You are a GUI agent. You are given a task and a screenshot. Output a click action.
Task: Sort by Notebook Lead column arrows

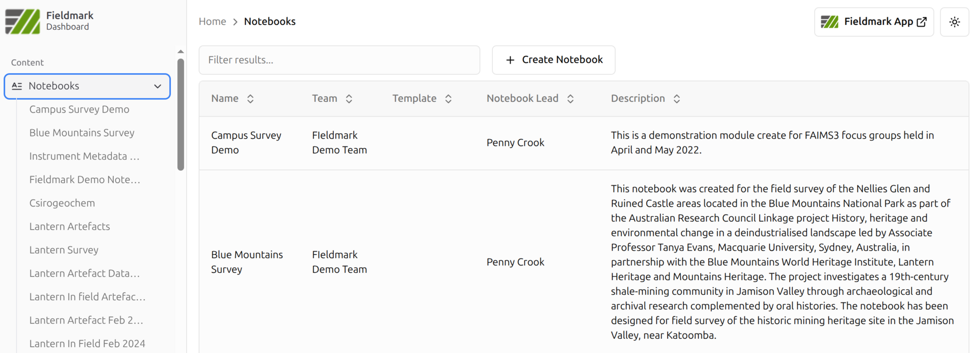(570, 99)
